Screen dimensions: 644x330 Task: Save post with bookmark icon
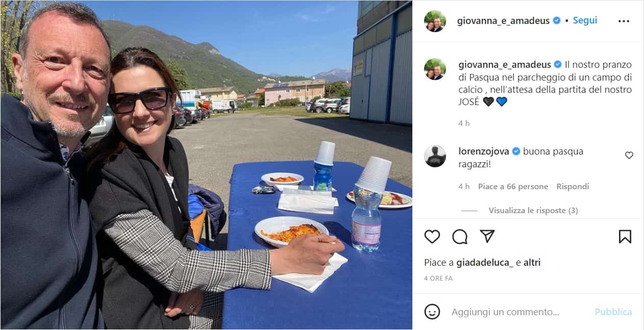(x=625, y=237)
